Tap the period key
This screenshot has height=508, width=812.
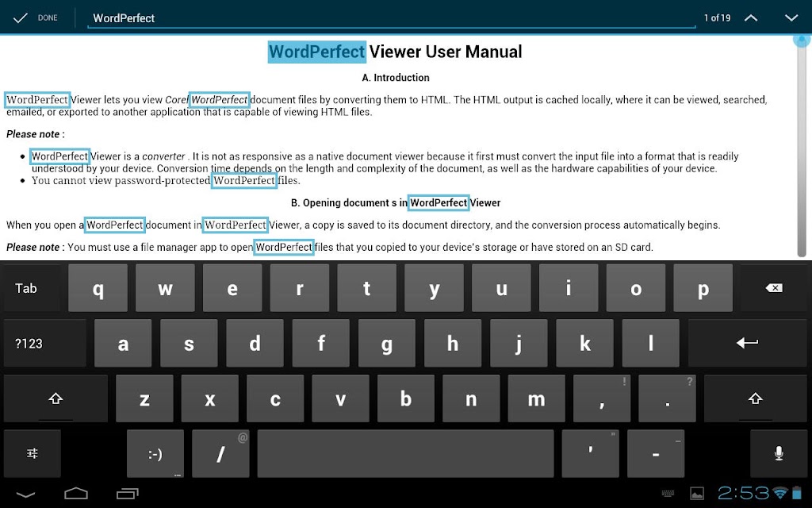pyautogui.click(x=667, y=398)
